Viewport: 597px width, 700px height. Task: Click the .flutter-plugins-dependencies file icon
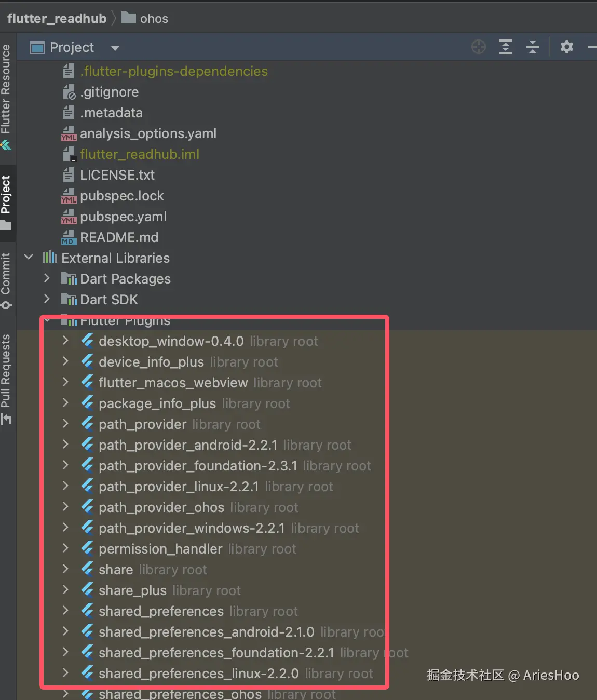point(69,71)
